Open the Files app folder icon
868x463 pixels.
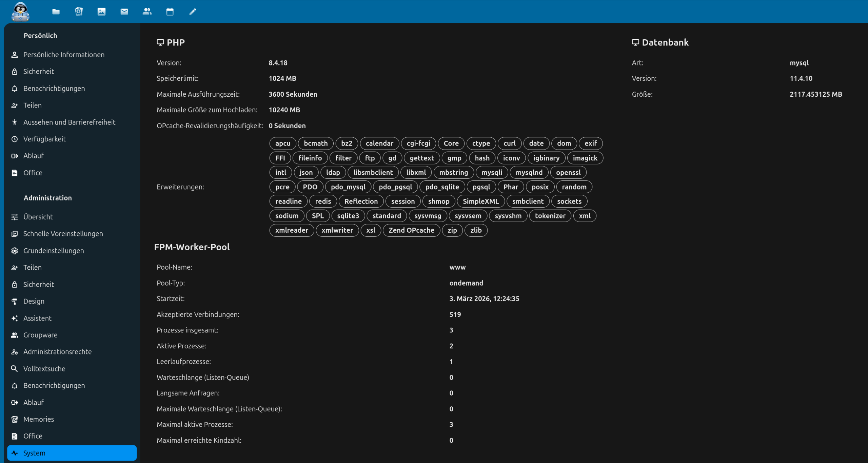coord(56,12)
